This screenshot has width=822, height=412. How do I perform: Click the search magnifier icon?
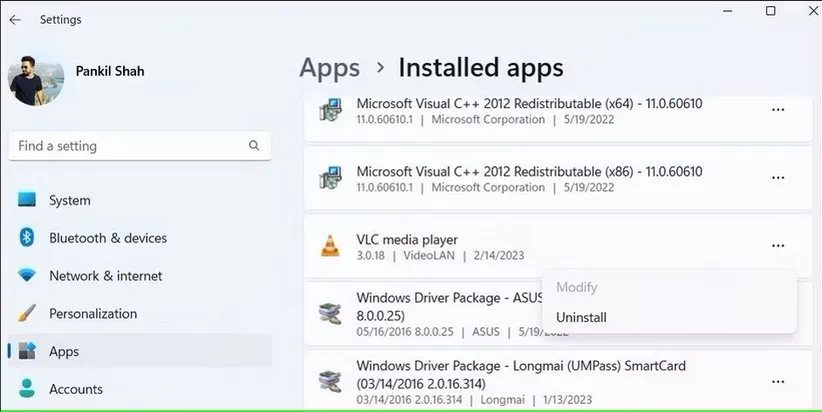coord(254,146)
